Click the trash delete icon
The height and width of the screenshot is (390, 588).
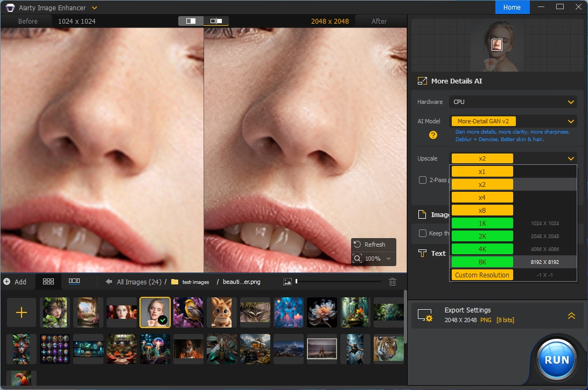[393, 282]
